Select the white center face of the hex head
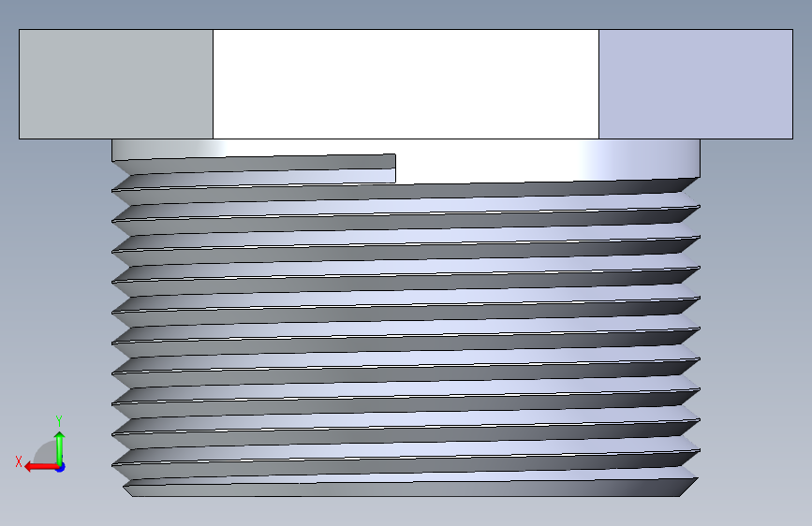Viewport: 812px width, 526px height. (x=406, y=84)
